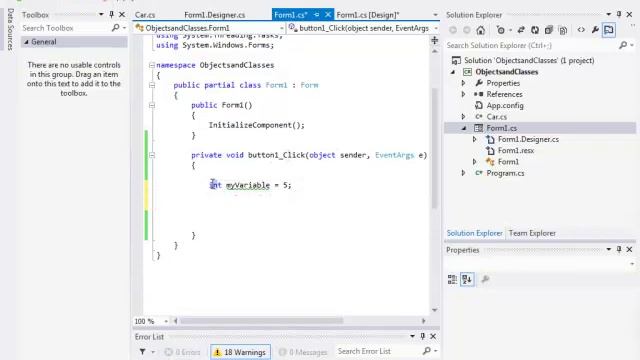Toggle pin on the Form1.cs tab
640x360 pixels.
click(x=316, y=15)
